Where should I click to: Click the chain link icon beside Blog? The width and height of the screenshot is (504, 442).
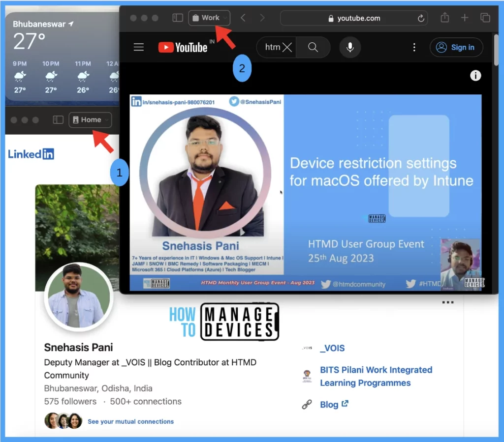pos(307,405)
